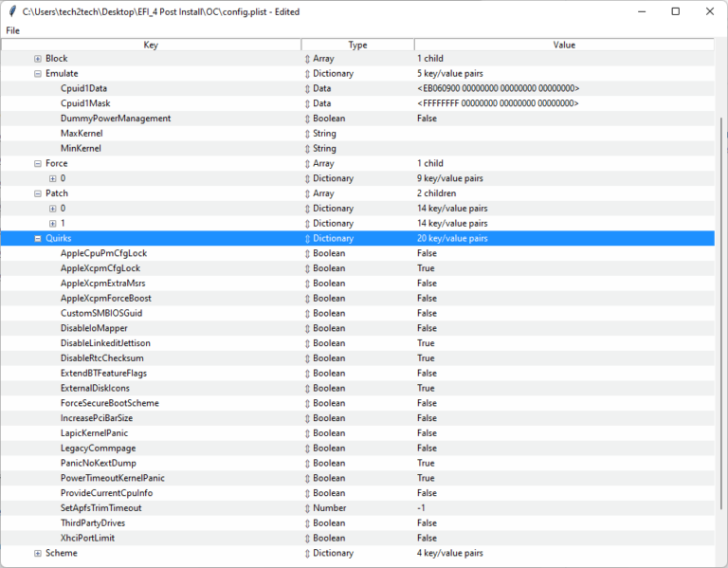
Task: Open the File menu
Action: click(x=12, y=30)
